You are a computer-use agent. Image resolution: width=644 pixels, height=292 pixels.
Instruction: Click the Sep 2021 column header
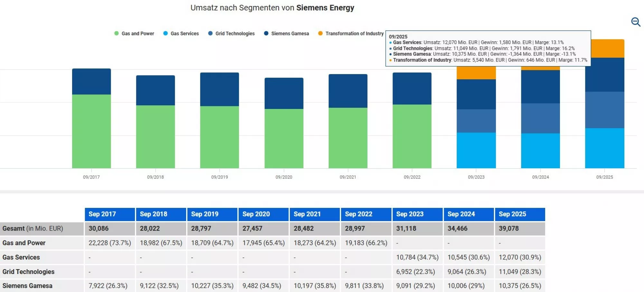tap(315, 214)
